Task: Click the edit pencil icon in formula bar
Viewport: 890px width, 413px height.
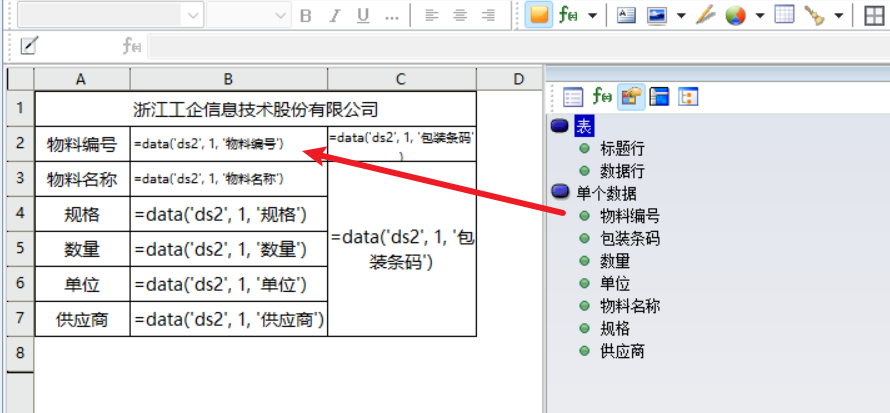Action: pyautogui.click(x=28, y=45)
